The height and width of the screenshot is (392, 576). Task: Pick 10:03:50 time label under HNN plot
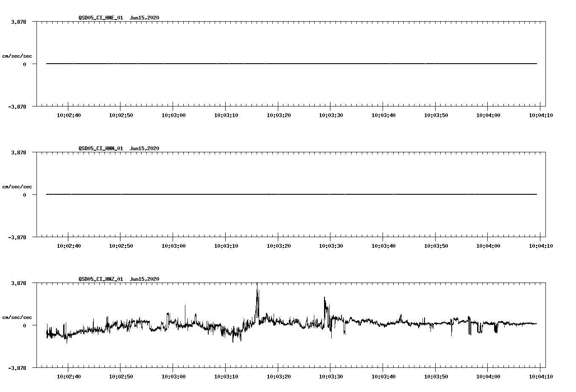click(436, 246)
